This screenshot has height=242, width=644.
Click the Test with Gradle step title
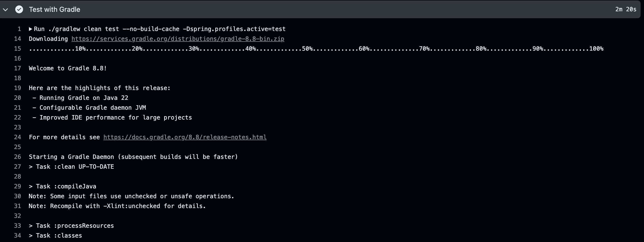tap(54, 10)
